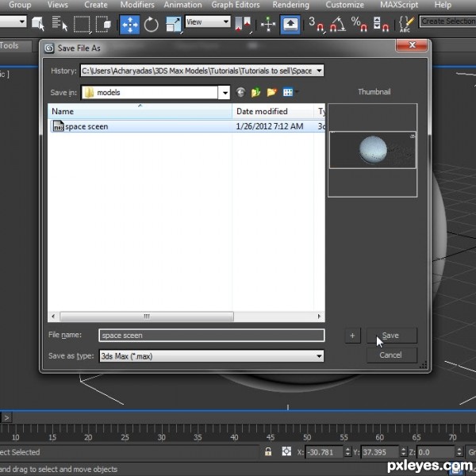
Task: Select the Select by Name tool
Action: pyautogui.click(x=59, y=24)
